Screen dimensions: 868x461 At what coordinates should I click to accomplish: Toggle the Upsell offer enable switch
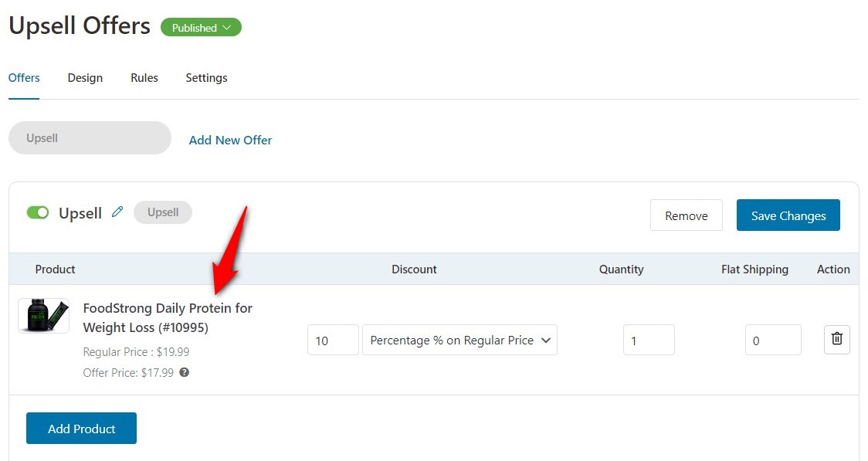(x=38, y=212)
